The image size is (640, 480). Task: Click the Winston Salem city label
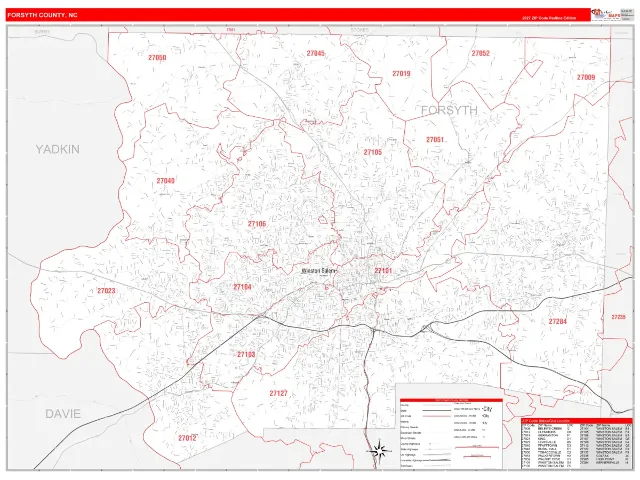click(319, 271)
